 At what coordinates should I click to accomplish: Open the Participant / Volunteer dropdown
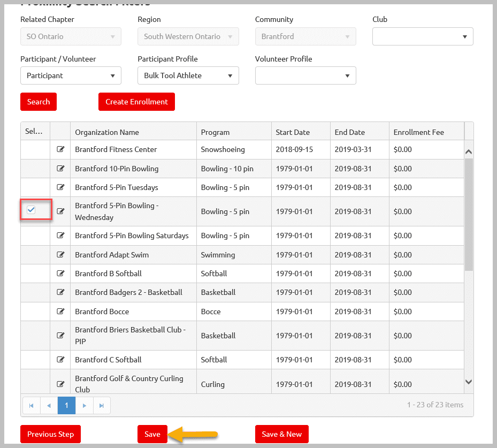tap(71, 75)
